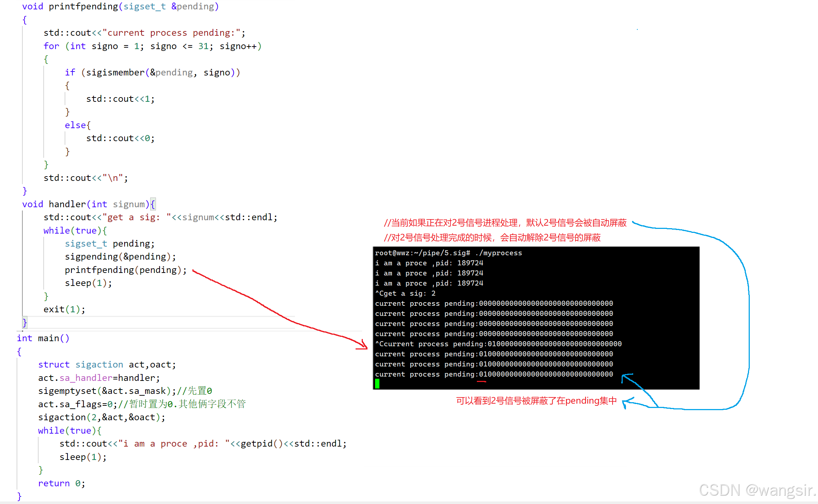Click the 'return 0;' statement
818x504 pixels.
click(61, 483)
